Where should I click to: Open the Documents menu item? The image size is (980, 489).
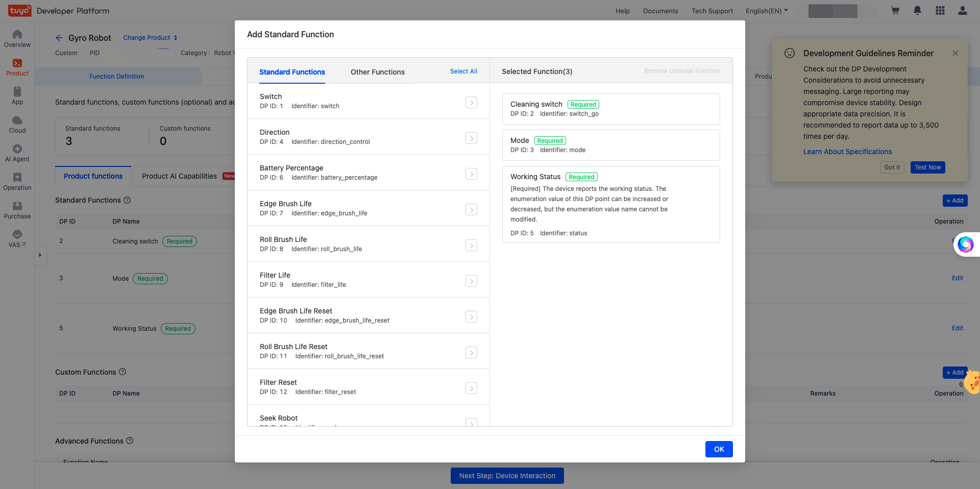click(660, 11)
